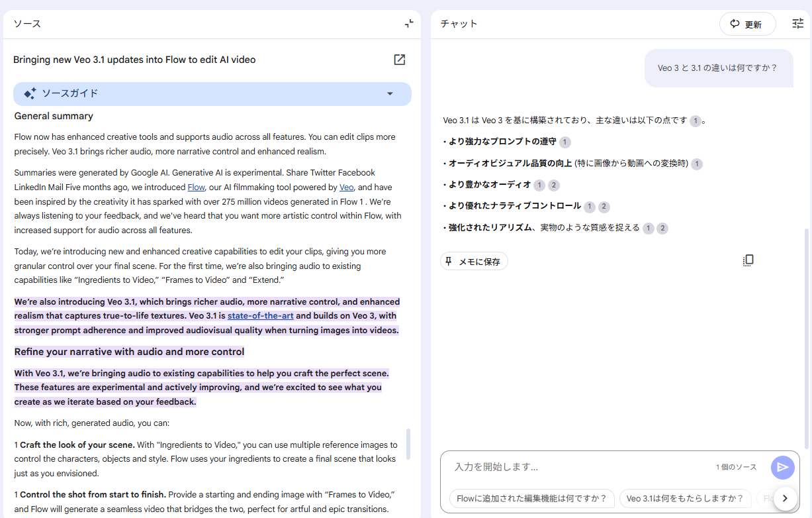Click citation 2 next to より豊かなオーディオ
The width and height of the screenshot is (812, 518).
point(554,185)
